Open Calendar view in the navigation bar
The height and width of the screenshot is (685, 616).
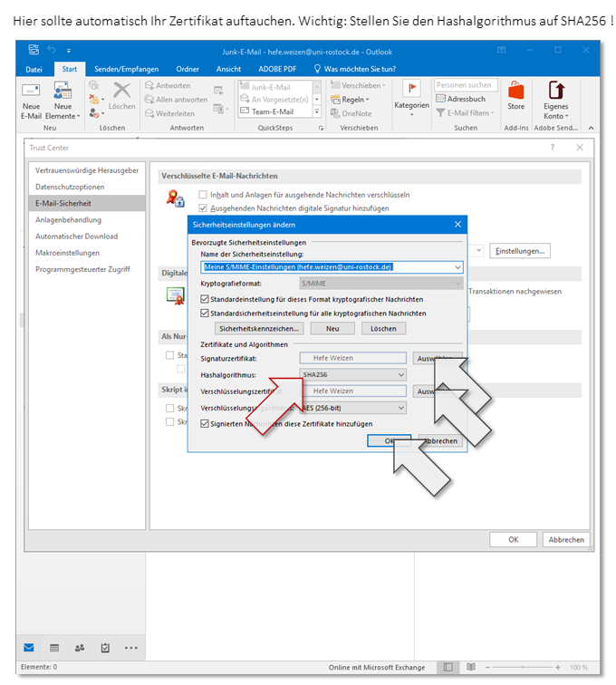pos(54,648)
